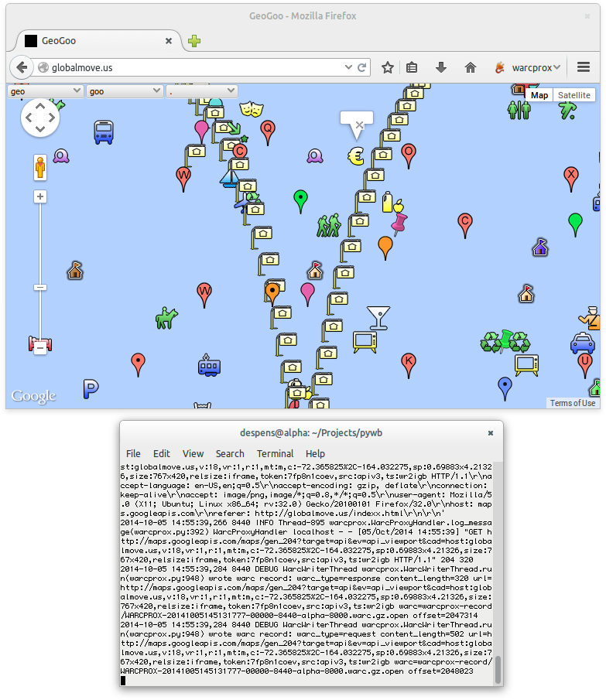Click the green horse rider marker
This screenshot has width=606, height=700.
166,317
